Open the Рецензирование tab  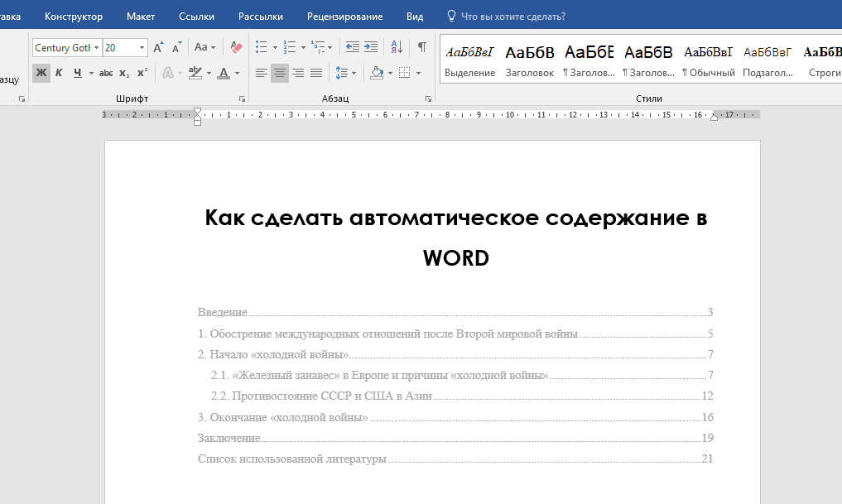pos(344,17)
